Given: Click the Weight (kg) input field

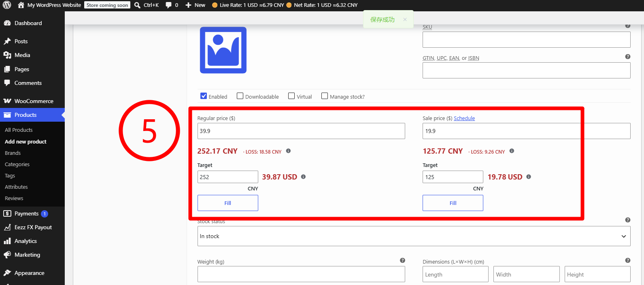Looking at the screenshot, I should coord(301,274).
